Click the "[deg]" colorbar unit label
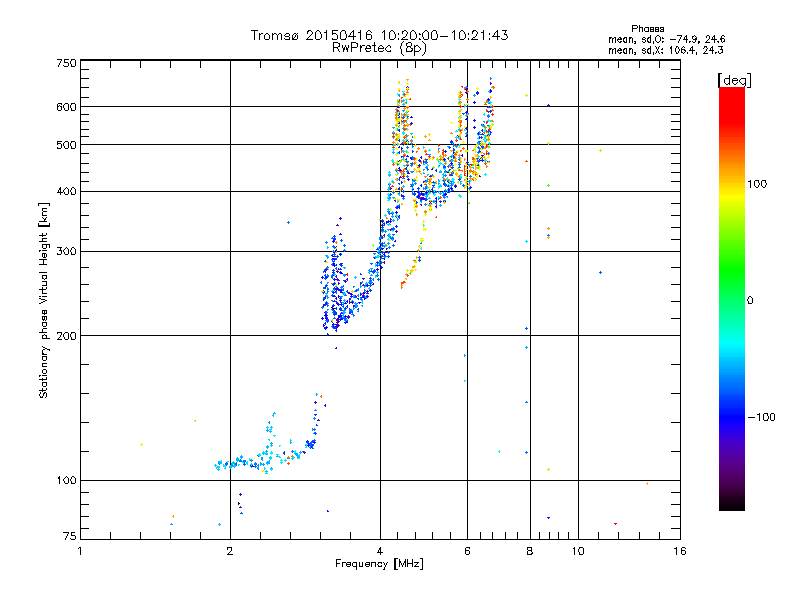Viewport: 800px width, 600px height. coord(734,80)
